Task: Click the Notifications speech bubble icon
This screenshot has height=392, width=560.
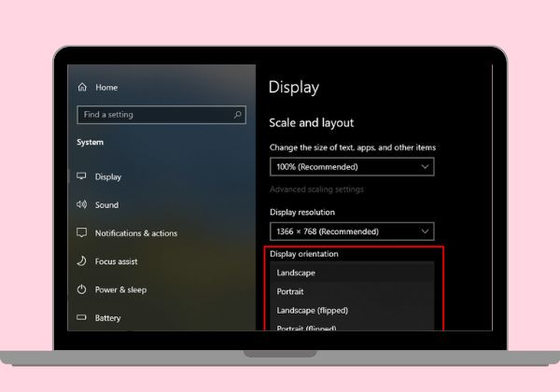Action: tap(81, 232)
